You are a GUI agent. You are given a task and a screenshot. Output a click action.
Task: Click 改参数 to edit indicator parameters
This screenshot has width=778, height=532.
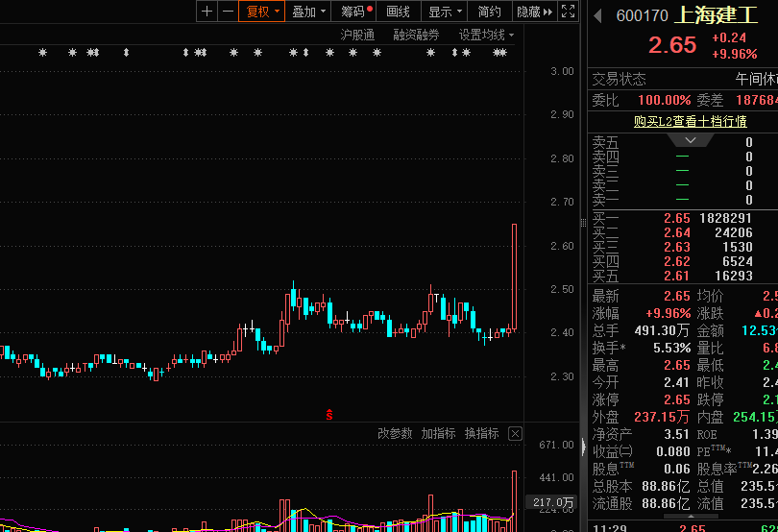(x=395, y=434)
